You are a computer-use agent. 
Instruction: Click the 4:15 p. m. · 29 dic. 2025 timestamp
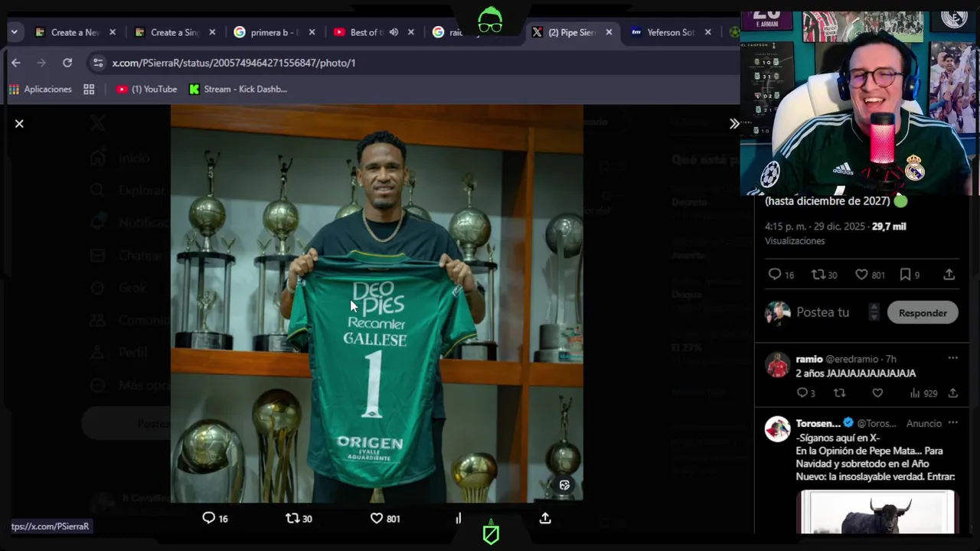point(815,227)
